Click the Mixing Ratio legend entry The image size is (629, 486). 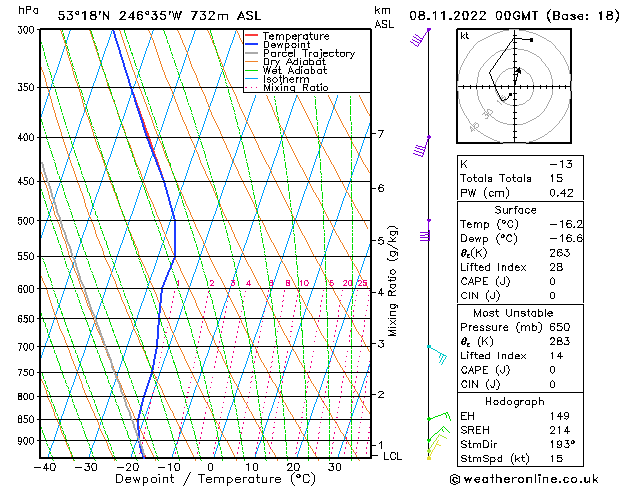[296, 87]
